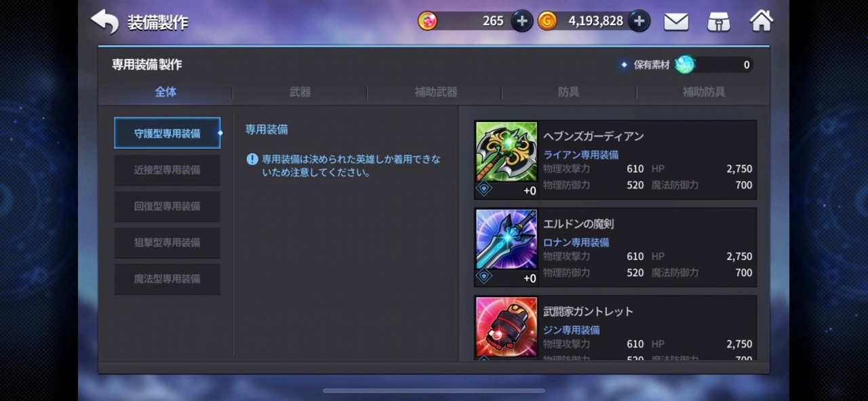Screen dimensions: 868x401
Task: Add gold with plus beside 4,193,828
Action: 639,21
